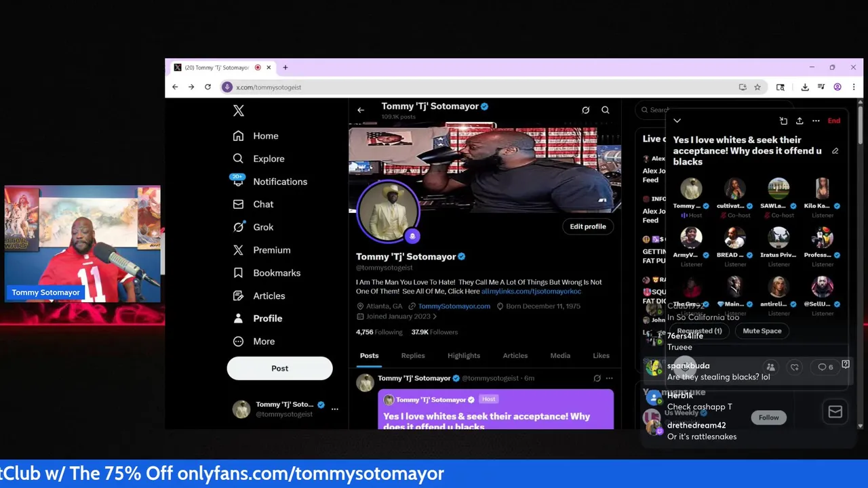868x488 pixels.
Task: Click the browser profile avatar icon
Action: pyautogui.click(x=837, y=87)
